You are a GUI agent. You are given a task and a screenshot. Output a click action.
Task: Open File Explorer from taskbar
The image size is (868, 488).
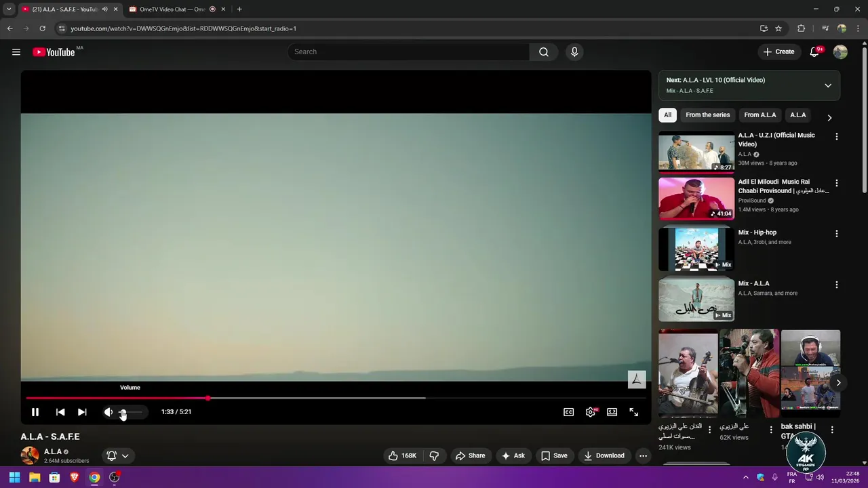click(x=35, y=477)
